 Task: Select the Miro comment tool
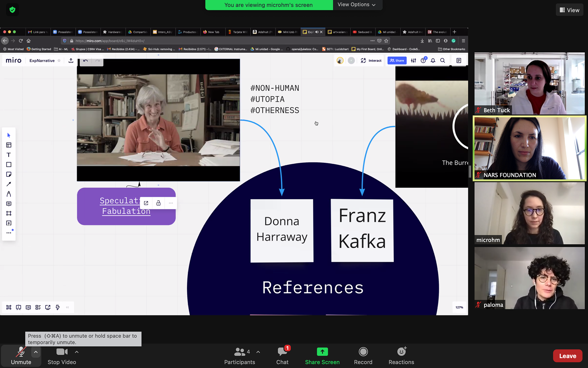point(9,204)
